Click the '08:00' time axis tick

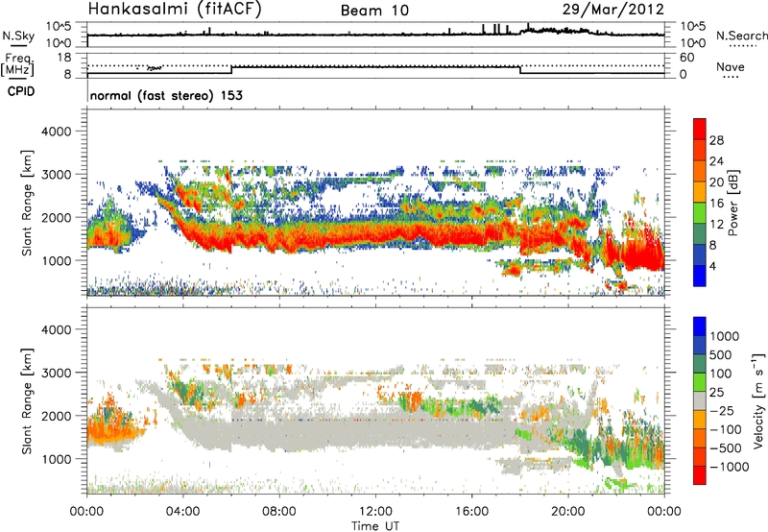[x=279, y=512]
